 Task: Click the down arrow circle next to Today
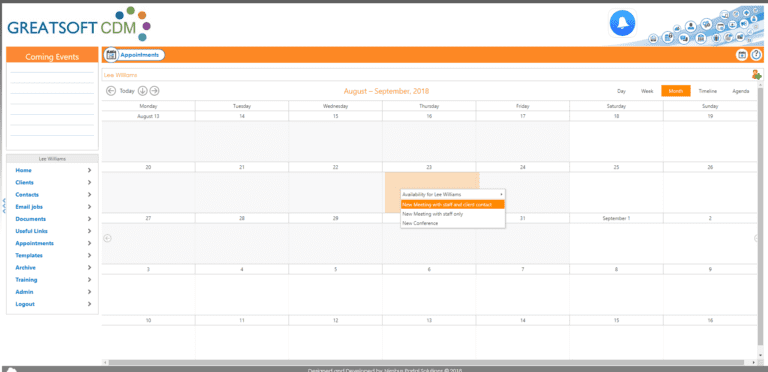point(143,91)
